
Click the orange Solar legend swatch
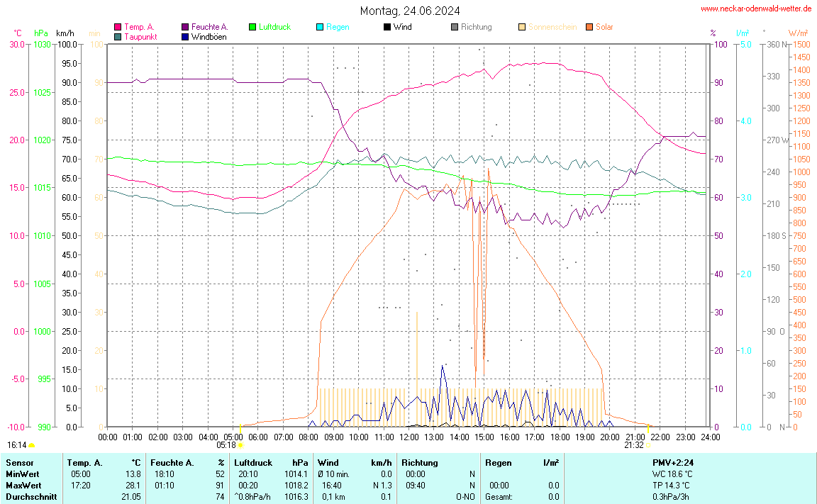tap(589, 27)
